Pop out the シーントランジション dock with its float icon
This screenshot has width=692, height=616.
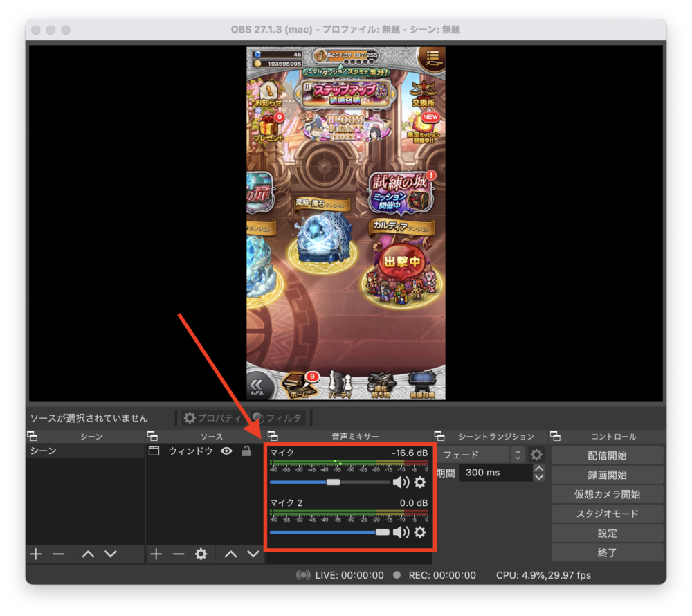[x=439, y=436]
